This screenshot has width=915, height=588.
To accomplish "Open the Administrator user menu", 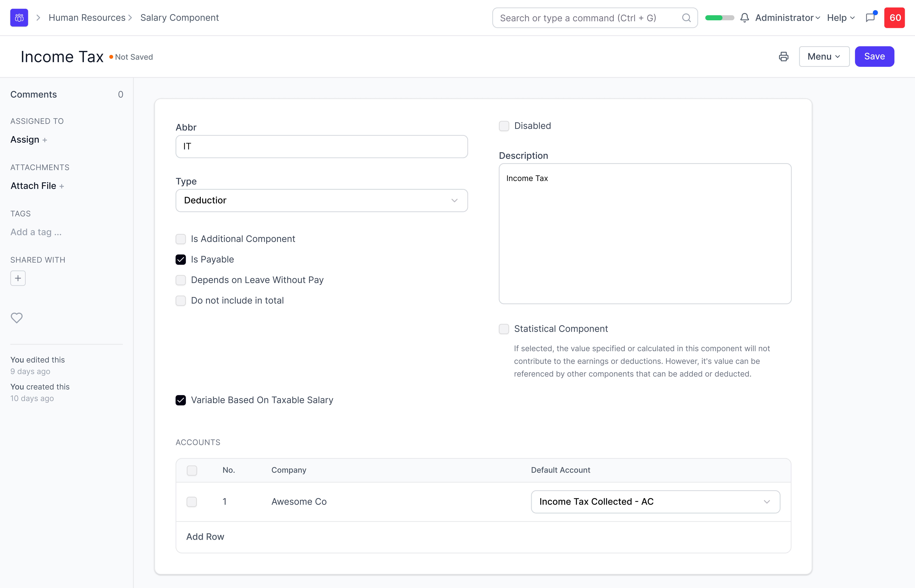I will click(x=787, y=18).
